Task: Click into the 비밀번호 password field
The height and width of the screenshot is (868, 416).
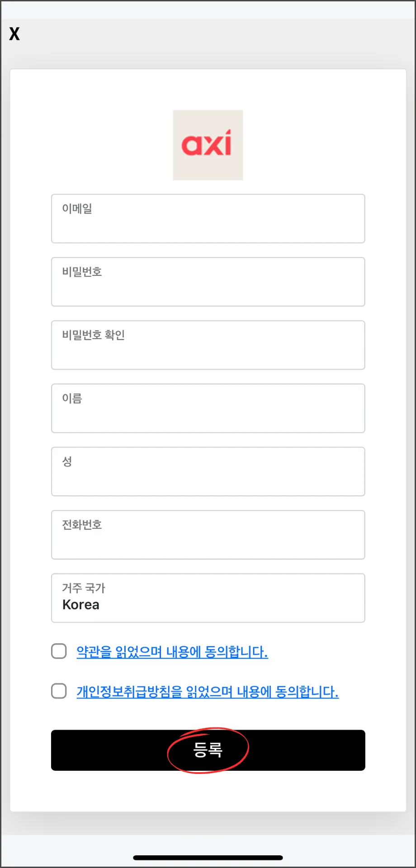Action: pos(208,282)
